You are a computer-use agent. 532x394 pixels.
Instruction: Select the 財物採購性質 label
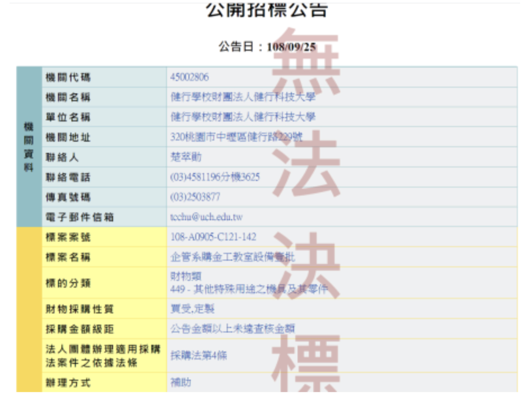pyautogui.click(x=80, y=309)
